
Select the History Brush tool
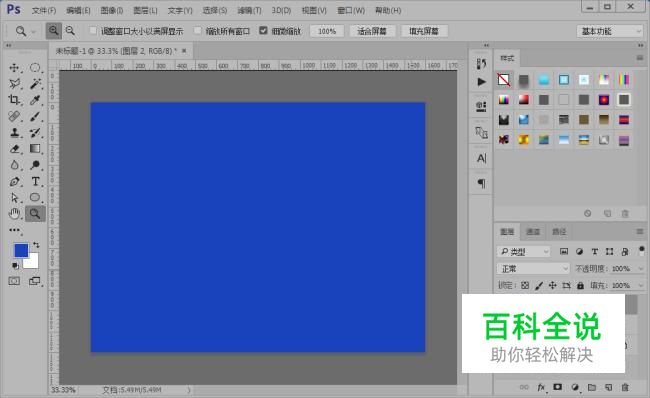click(35, 132)
